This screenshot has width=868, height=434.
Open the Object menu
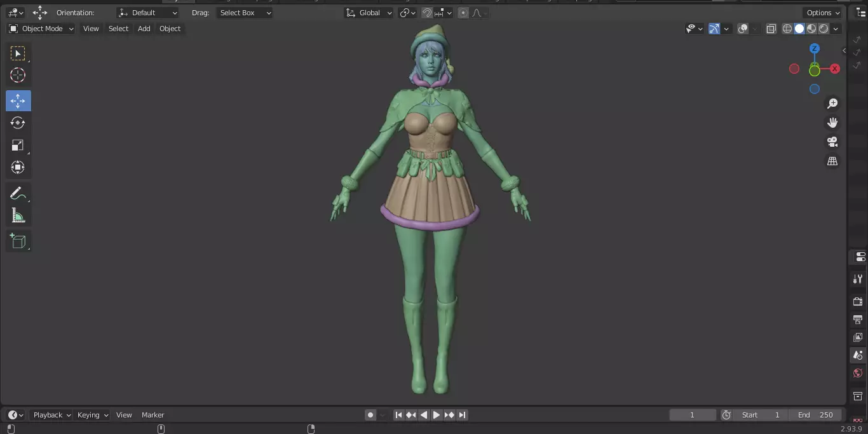[x=170, y=29]
